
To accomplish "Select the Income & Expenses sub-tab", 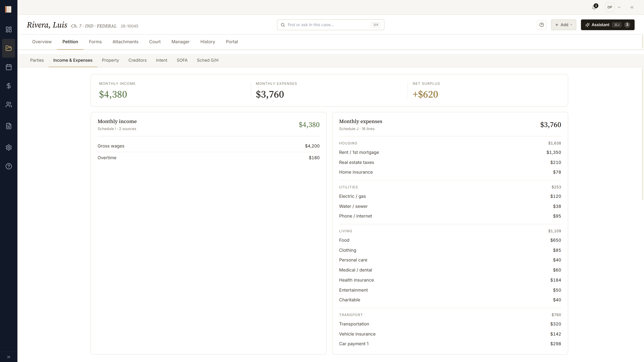I will 73,60.
